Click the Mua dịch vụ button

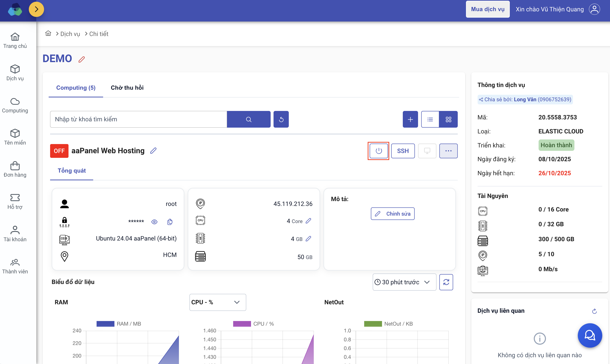click(488, 9)
